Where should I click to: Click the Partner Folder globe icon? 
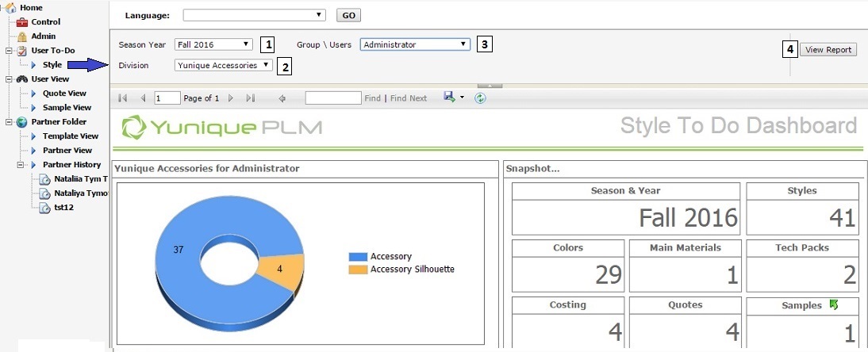[x=22, y=122]
